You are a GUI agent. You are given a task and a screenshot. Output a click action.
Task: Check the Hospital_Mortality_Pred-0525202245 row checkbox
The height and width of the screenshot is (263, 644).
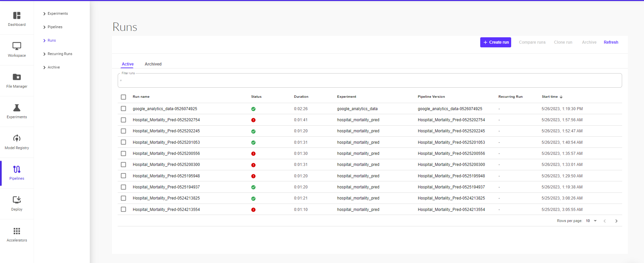click(x=123, y=131)
